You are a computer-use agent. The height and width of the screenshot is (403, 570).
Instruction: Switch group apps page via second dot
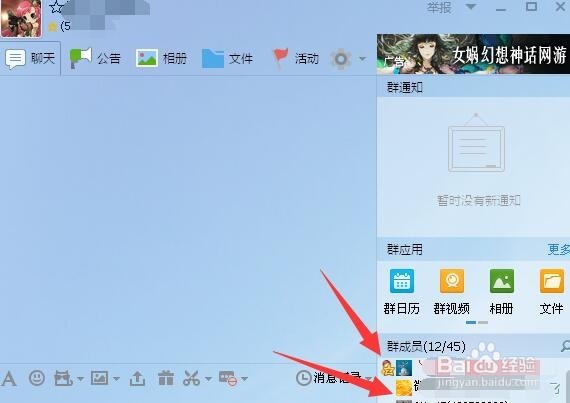pyautogui.click(x=483, y=322)
